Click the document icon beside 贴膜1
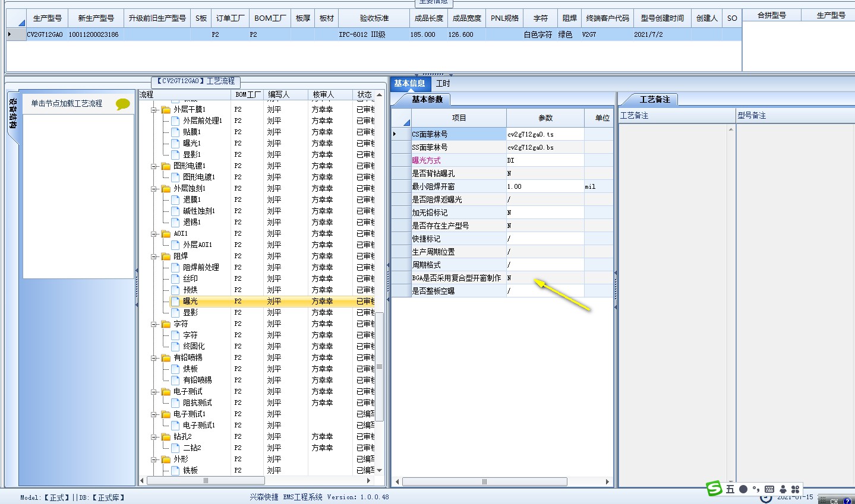The width and height of the screenshot is (855, 504). tap(176, 132)
